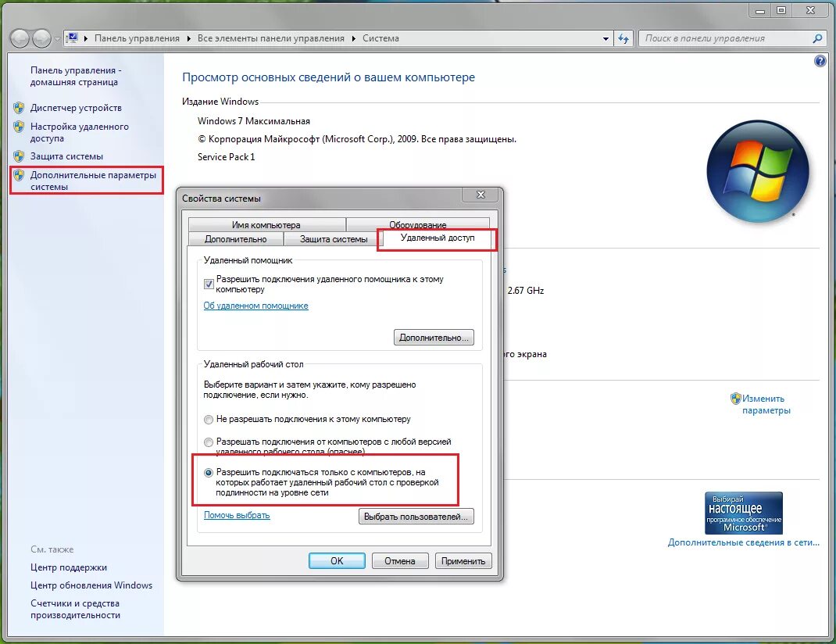
Task: Open Дополнительные сведения в сети link
Action: tap(743, 542)
